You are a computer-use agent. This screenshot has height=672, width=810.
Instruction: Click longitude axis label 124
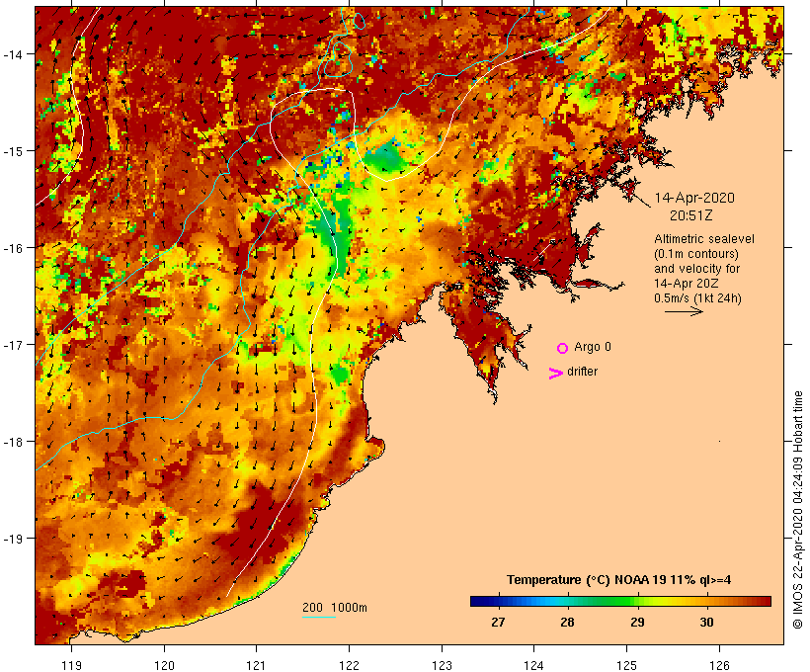(x=534, y=665)
